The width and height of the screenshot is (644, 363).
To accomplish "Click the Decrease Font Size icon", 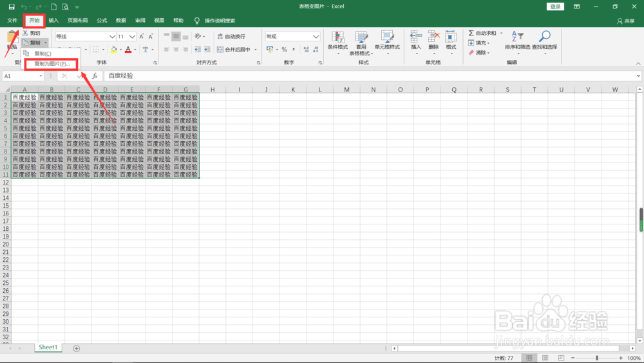I will (x=151, y=37).
